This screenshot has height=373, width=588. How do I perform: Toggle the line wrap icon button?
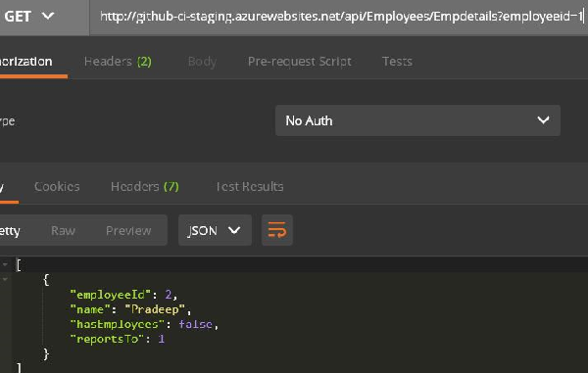pos(276,230)
